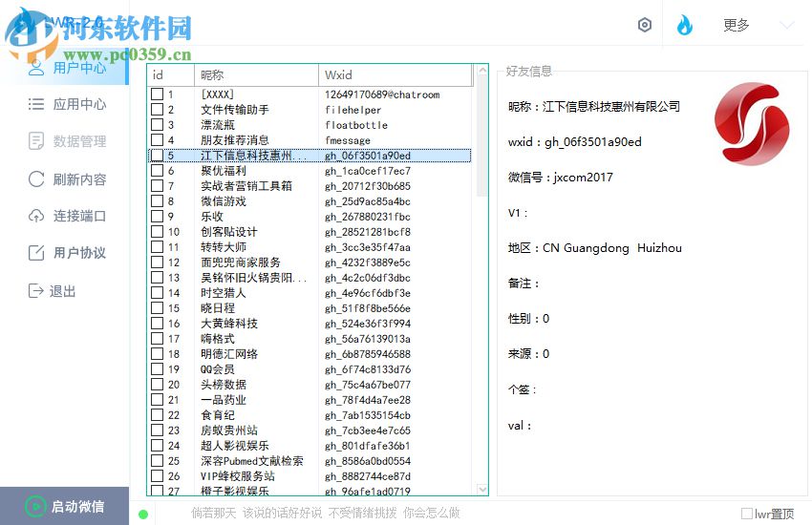Click the play icon in 启动微信
812x525 pixels.
coord(35,506)
